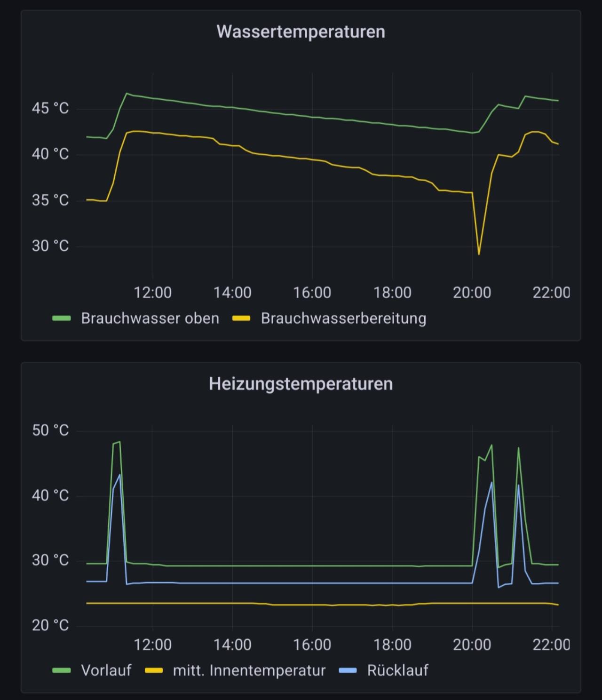Screen dimensions: 602x700
Task: Show only the Rücklauf legend entry
Action: 397,670
